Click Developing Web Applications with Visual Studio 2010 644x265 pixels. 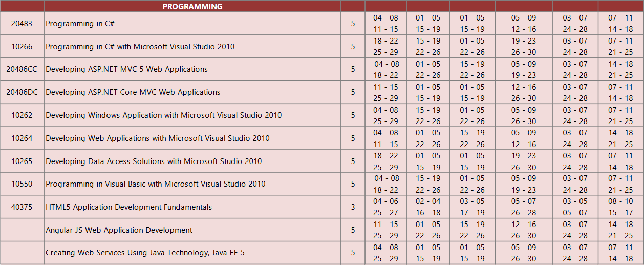coord(158,138)
